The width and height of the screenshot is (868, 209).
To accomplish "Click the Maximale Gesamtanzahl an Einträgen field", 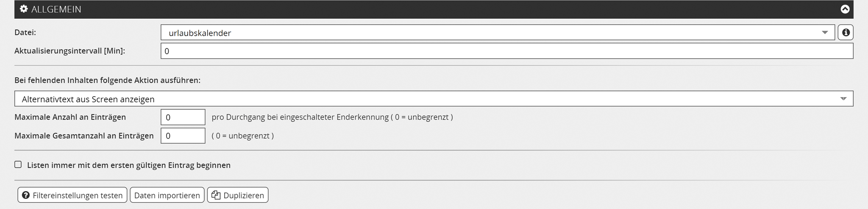I will point(183,136).
